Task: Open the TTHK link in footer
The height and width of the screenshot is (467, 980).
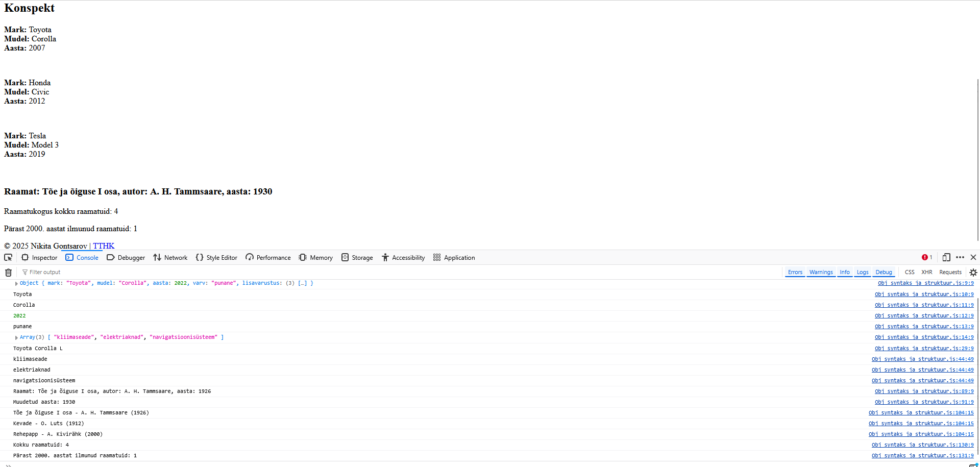Action: [104, 246]
